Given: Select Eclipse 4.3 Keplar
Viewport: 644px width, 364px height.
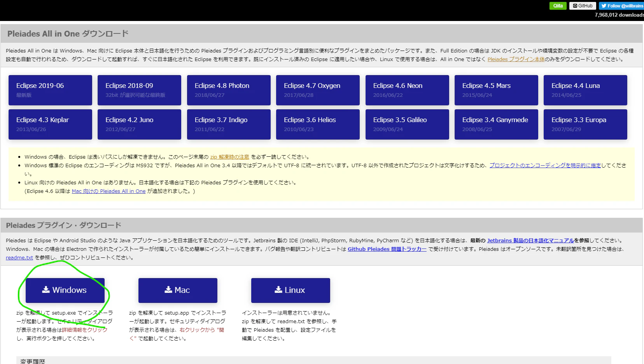Looking at the screenshot, I should point(50,124).
